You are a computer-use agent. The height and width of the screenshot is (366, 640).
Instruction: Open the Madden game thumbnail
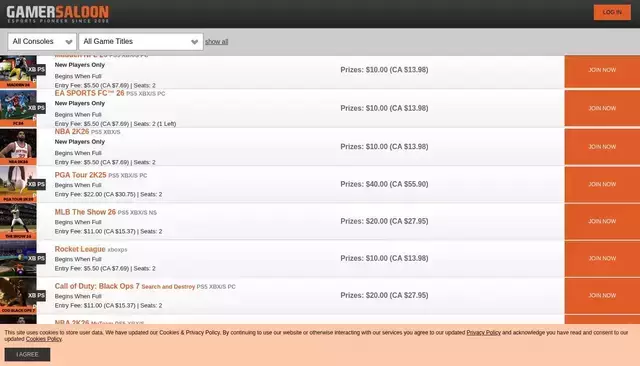(x=18, y=71)
